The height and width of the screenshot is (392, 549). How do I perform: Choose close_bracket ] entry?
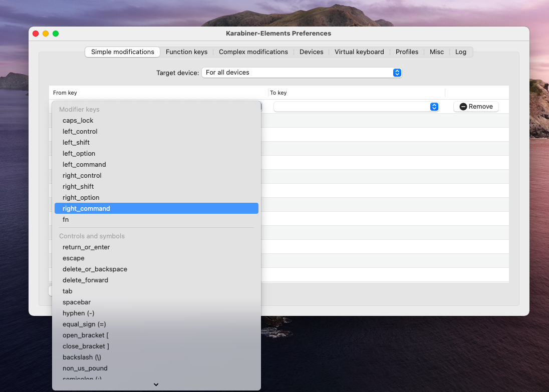coord(156,346)
